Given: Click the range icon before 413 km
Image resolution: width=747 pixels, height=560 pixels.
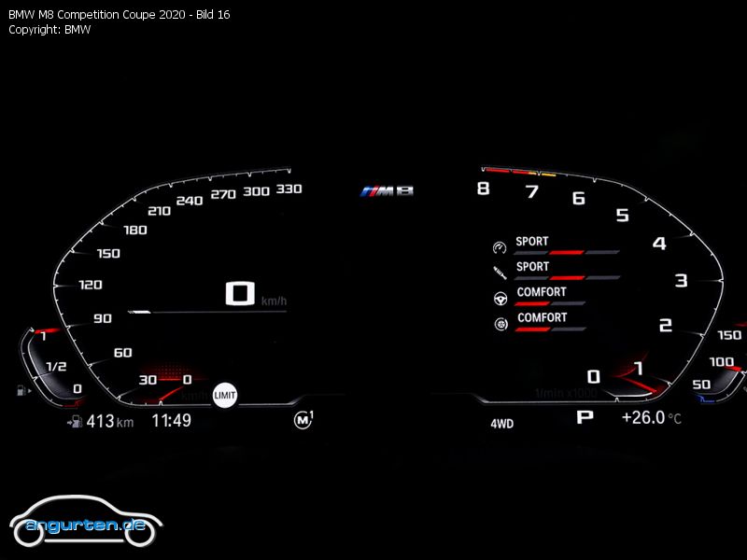Looking at the screenshot, I should point(75,422).
